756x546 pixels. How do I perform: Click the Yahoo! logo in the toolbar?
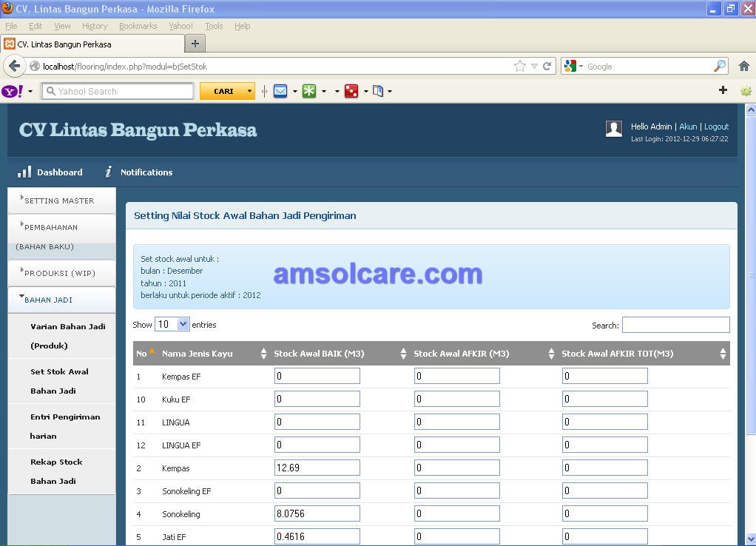coord(13,91)
